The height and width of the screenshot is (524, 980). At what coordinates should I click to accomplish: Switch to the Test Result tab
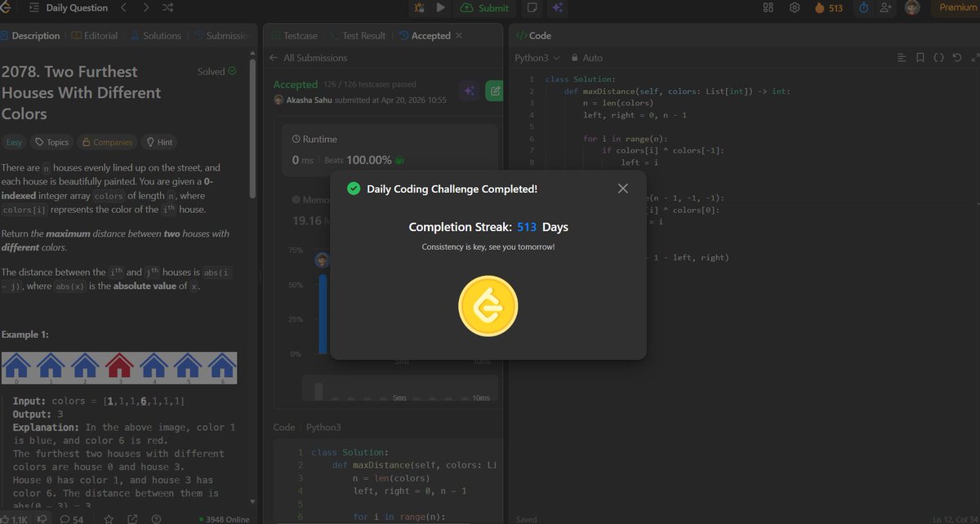click(x=358, y=36)
